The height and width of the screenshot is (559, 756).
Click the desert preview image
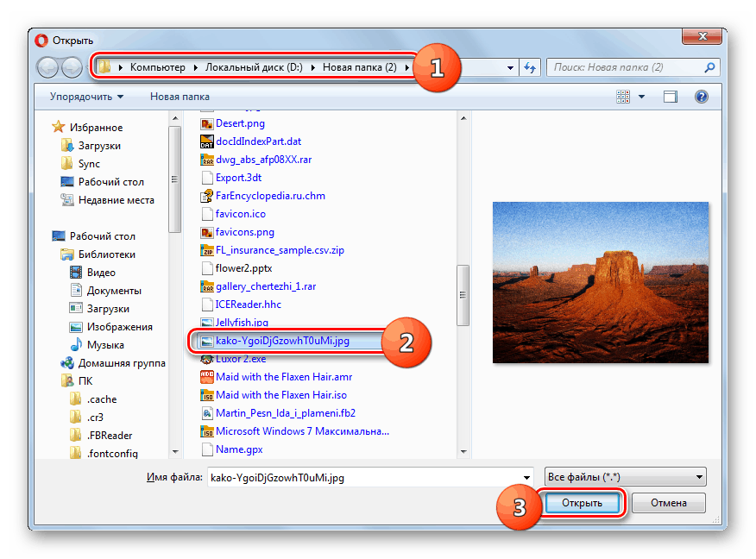click(x=601, y=282)
